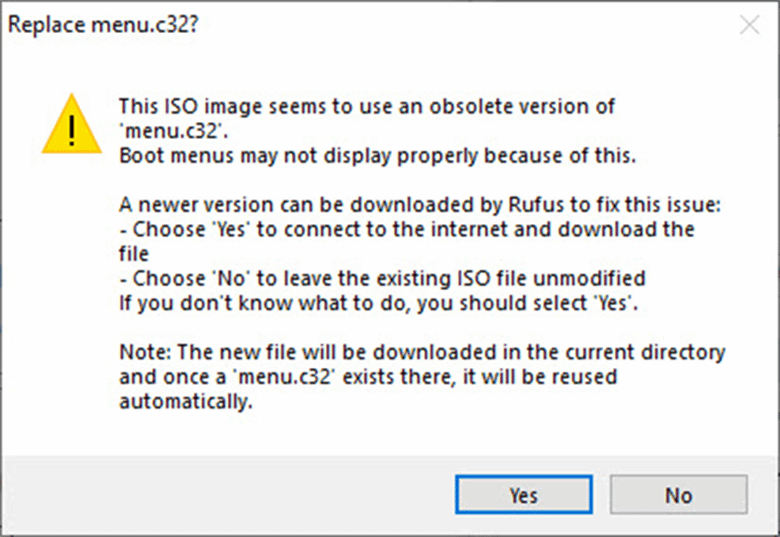This screenshot has height=537, width=780.
Task: Click the 'If you don't know what to do' line
Action: 378,302
